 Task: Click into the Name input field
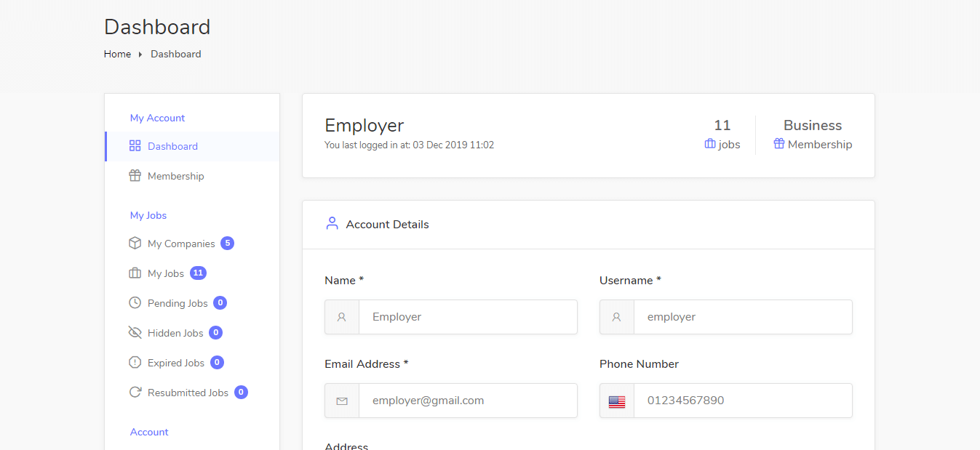(x=467, y=317)
